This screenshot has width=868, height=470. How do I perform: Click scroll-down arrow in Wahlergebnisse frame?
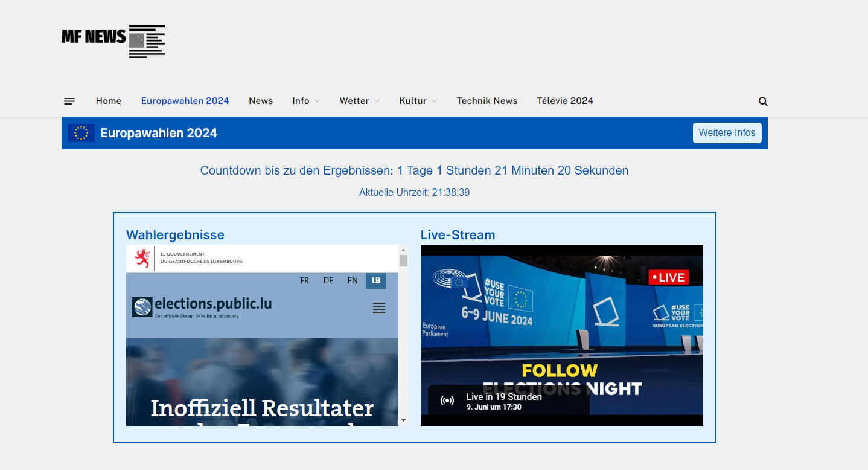(403, 420)
